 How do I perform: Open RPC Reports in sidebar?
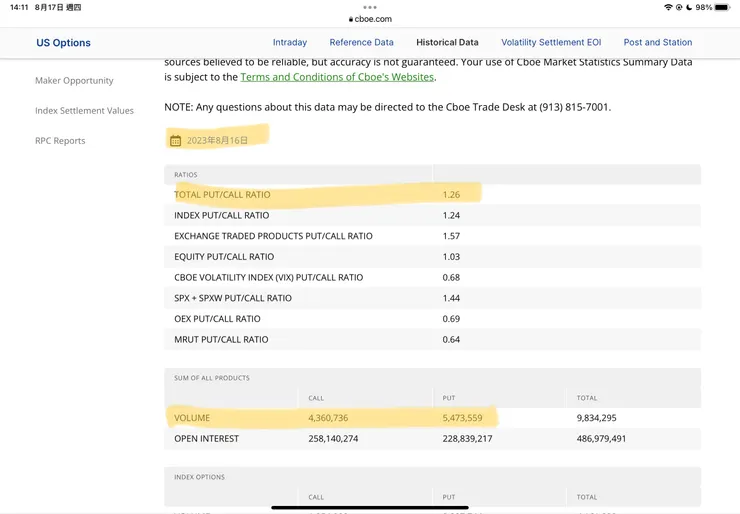(x=60, y=141)
